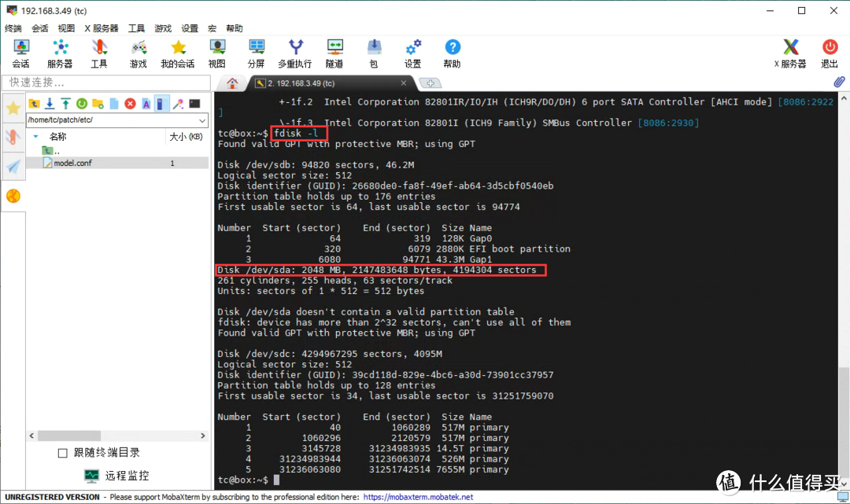Open the 宏 macros menu
Screen dimensions: 850x504
click(212, 28)
